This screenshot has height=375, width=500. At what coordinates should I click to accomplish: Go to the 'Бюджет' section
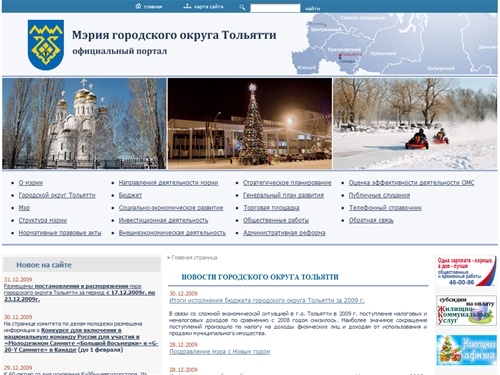click(x=130, y=195)
